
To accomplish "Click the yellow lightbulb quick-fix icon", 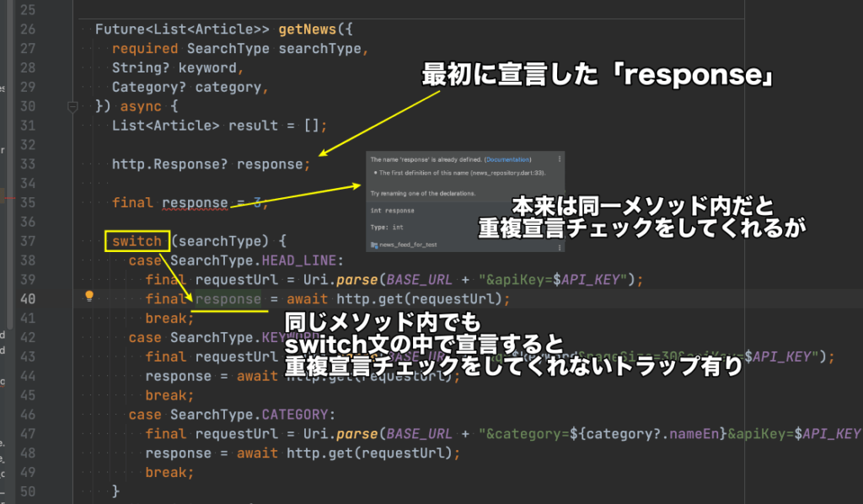I will (x=89, y=297).
